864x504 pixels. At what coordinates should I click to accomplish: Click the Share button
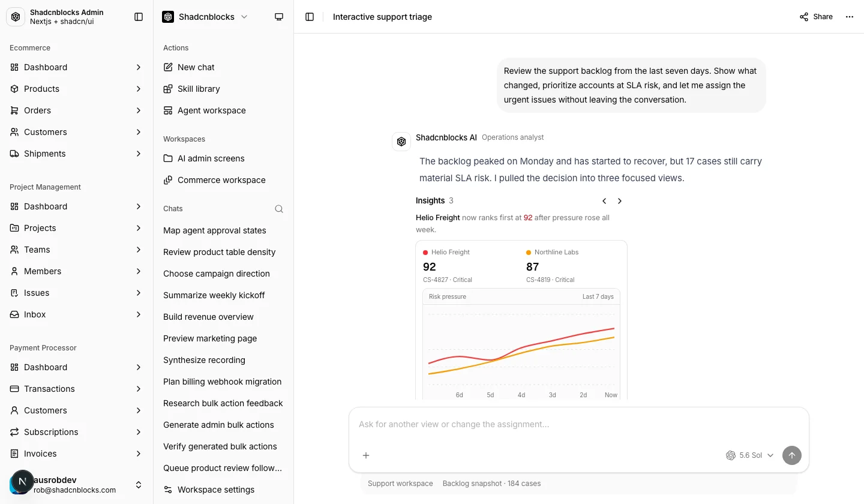816,17
